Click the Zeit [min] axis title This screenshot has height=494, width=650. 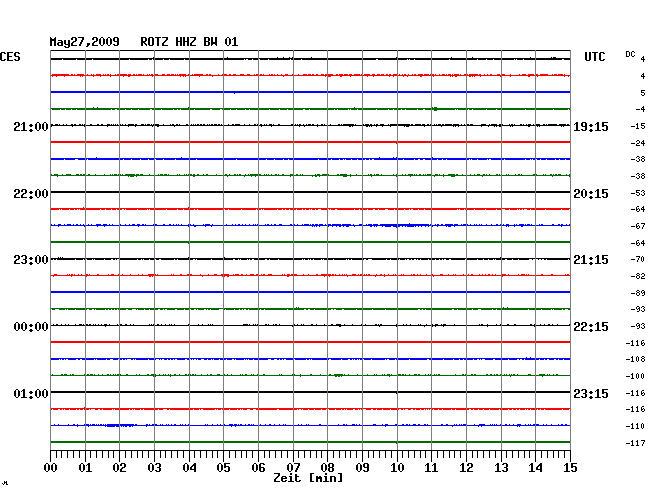(x=308, y=478)
